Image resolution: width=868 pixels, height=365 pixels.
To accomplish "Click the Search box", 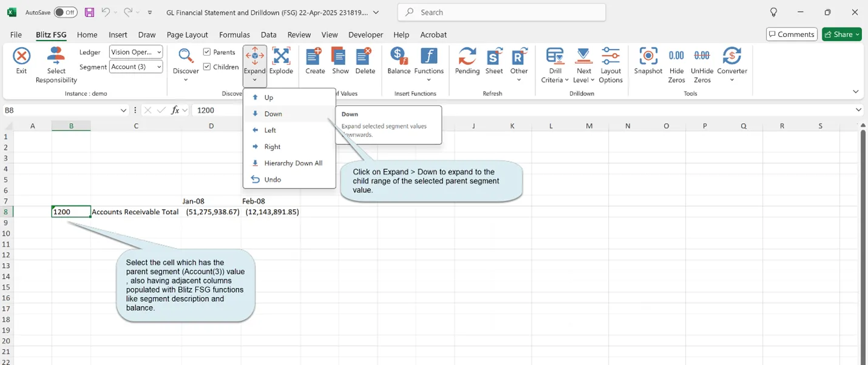I will (501, 12).
